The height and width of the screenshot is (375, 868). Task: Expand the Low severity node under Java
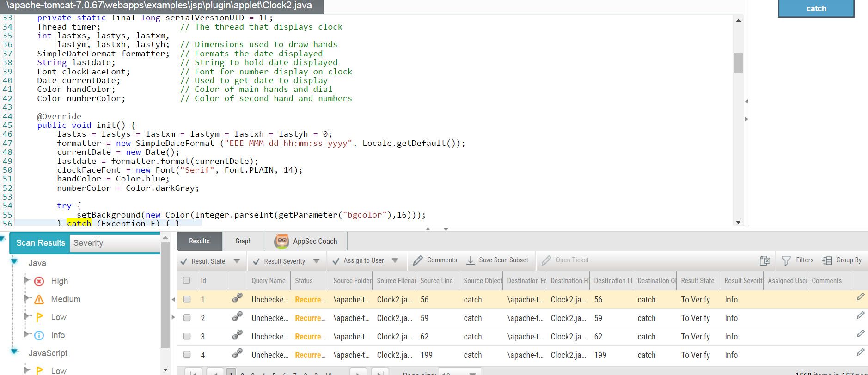tap(26, 316)
